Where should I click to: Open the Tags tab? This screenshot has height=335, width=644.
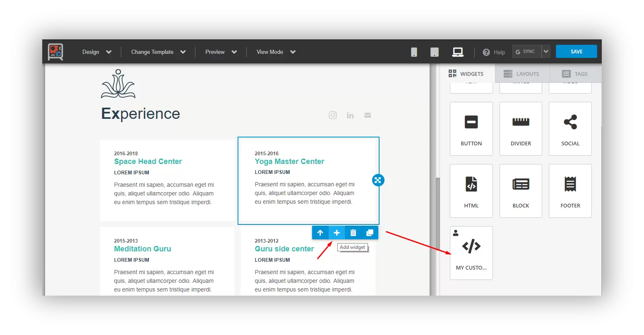pos(575,74)
